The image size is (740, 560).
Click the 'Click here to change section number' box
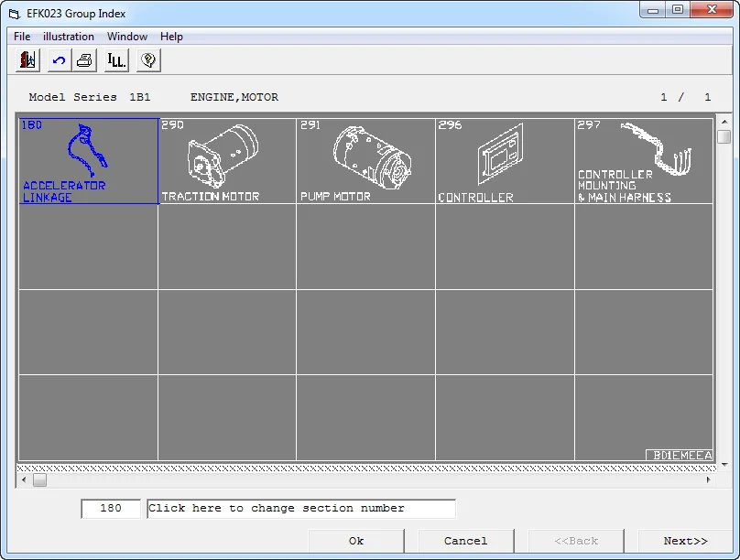coord(301,508)
